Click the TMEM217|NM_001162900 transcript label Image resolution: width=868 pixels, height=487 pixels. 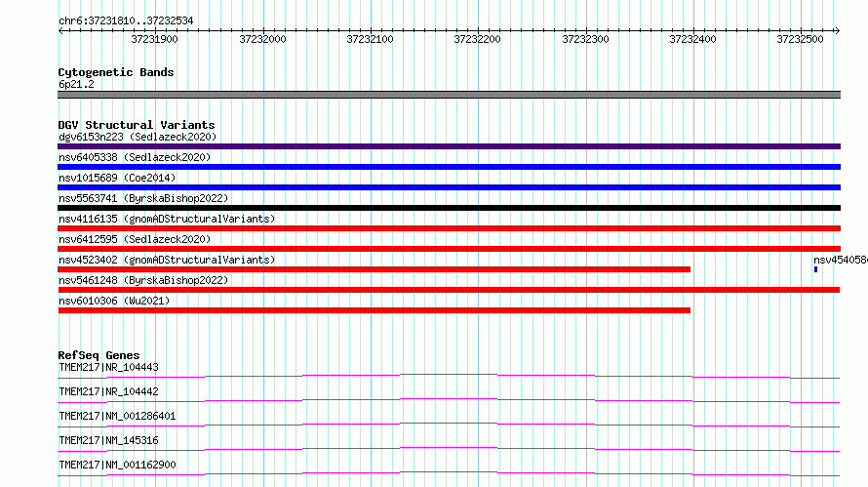pos(117,465)
